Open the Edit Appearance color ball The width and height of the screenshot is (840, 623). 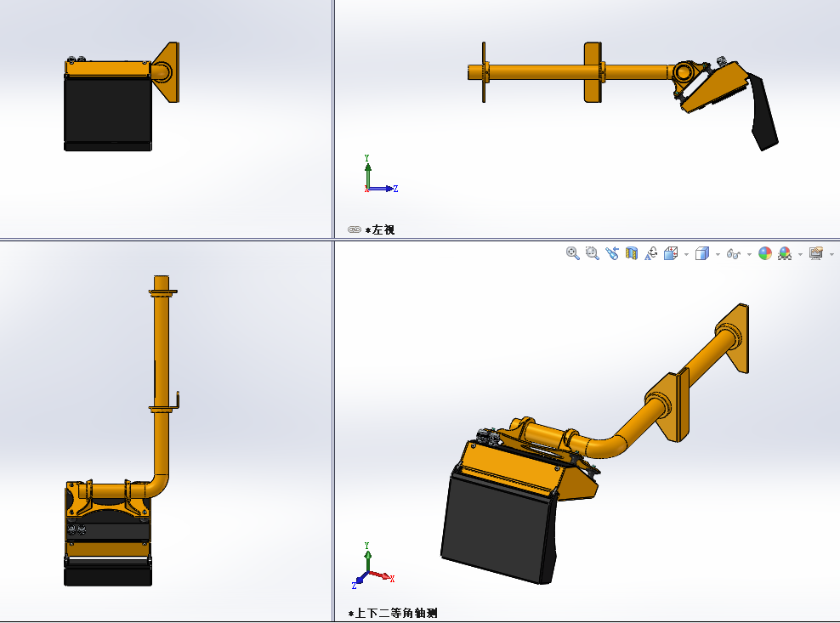[765, 253]
